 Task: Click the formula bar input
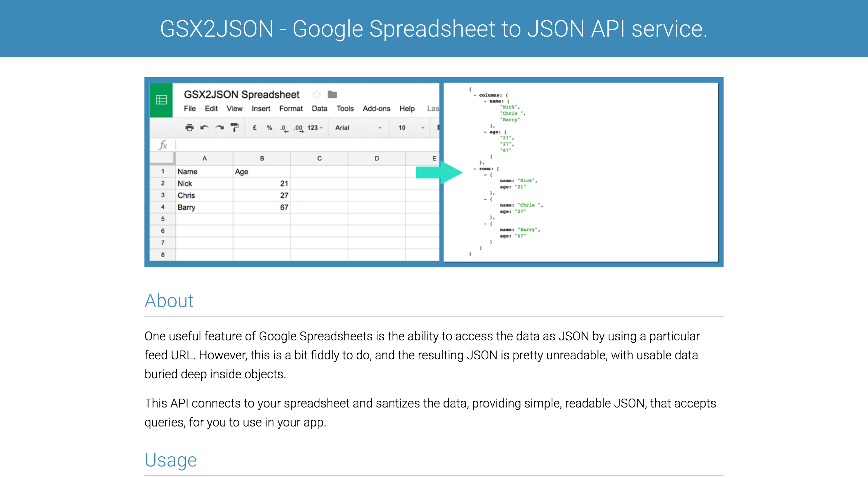(305, 145)
